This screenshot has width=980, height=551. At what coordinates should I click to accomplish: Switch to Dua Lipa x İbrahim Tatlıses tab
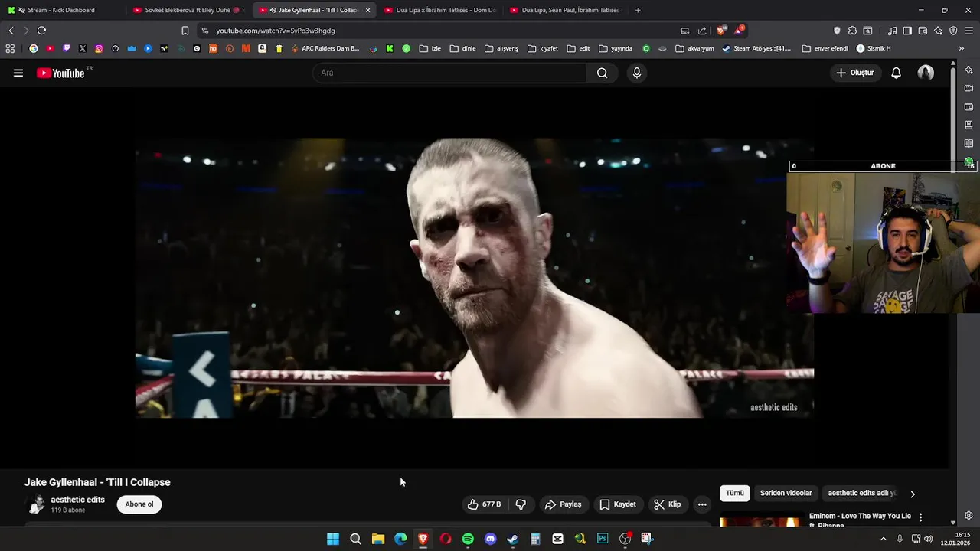[439, 10]
